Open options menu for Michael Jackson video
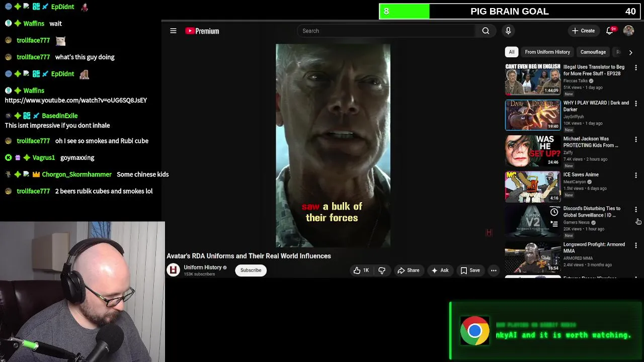This screenshot has width=644, height=362. pyautogui.click(x=636, y=139)
